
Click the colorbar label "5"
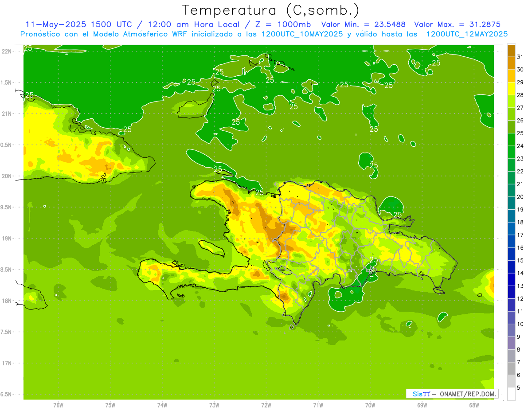[519, 388]
